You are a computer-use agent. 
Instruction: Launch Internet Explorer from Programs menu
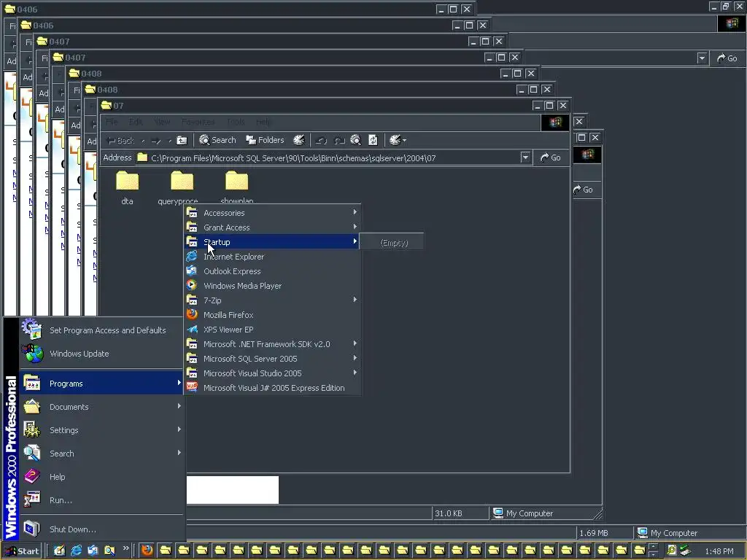pos(272,257)
